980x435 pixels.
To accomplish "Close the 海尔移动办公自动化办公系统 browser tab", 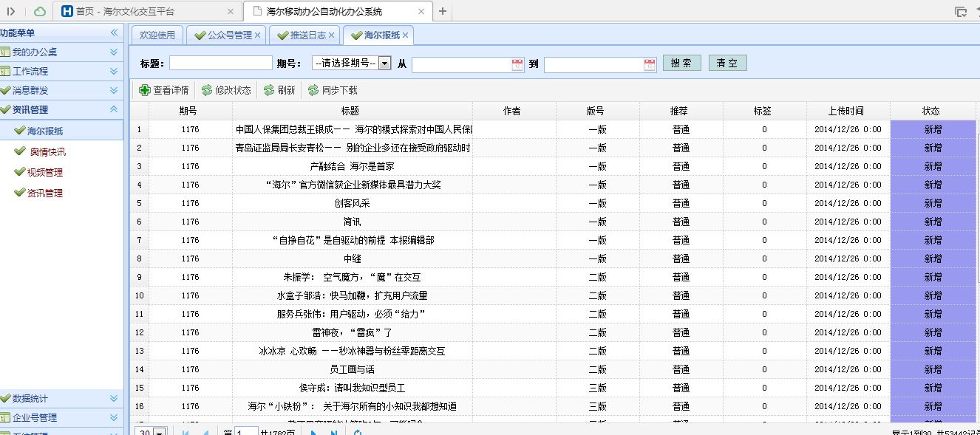I will [x=421, y=11].
